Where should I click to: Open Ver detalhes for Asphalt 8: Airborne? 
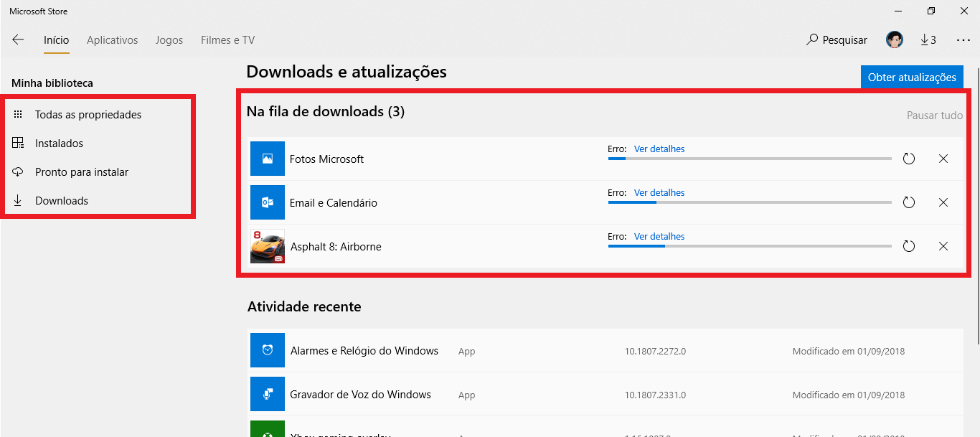tap(659, 237)
